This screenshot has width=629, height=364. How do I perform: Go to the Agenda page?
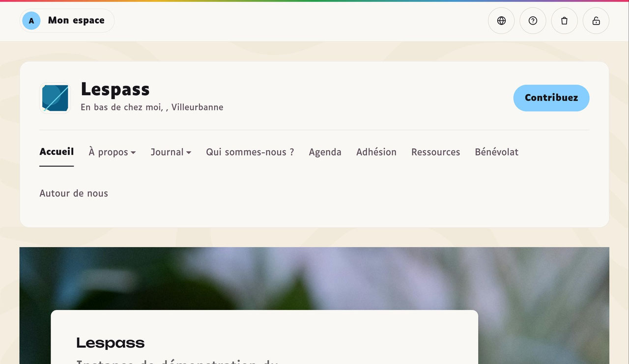click(325, 152)
